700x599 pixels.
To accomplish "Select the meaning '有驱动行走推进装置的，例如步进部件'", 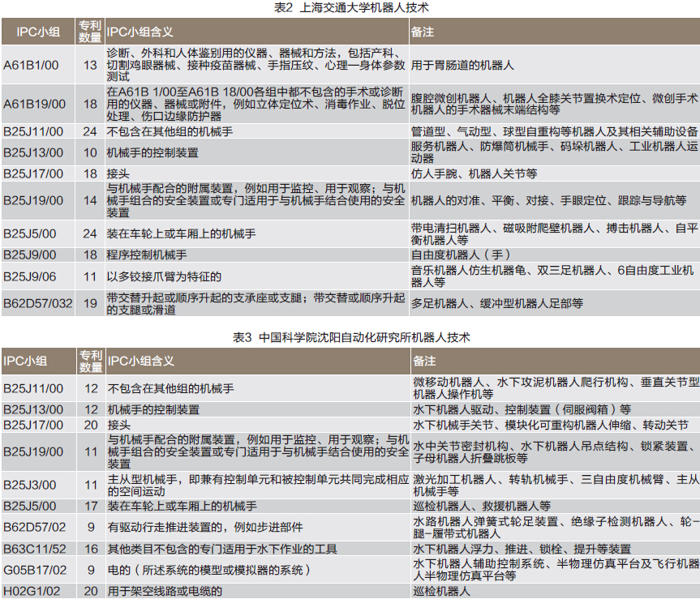I will coord(205,527).
